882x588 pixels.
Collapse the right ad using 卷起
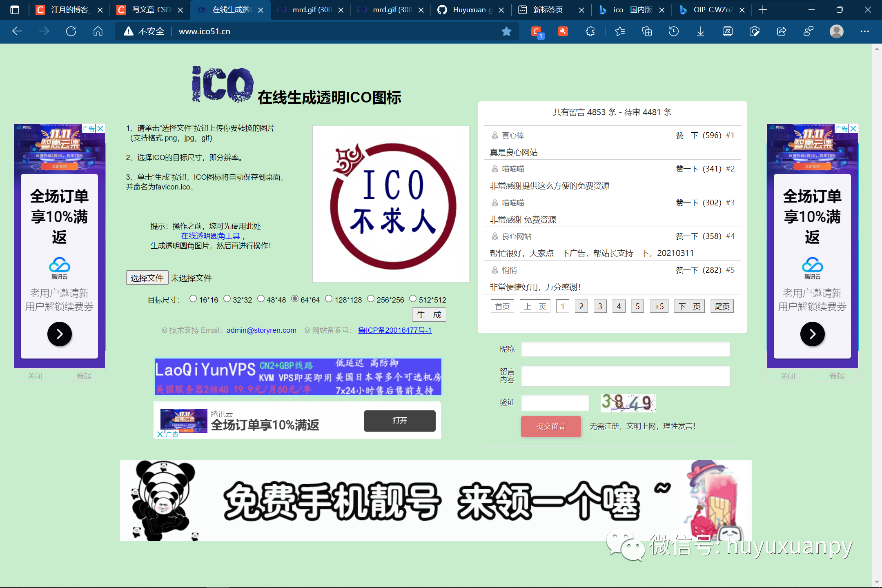point(837,375)
